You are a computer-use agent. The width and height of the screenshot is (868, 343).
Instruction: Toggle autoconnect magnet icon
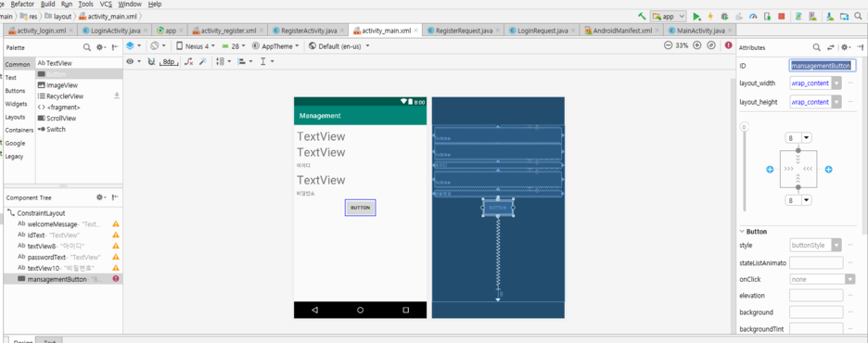click(x=151, y=61)
